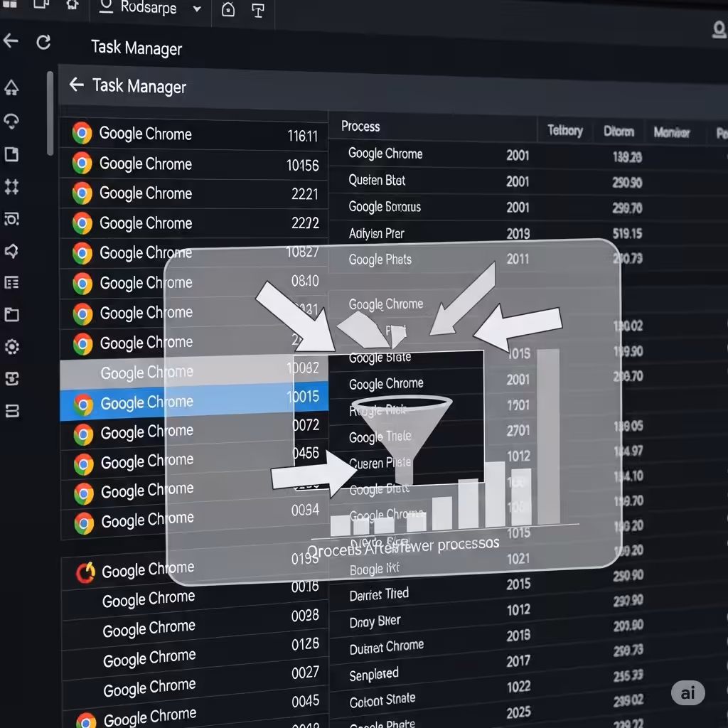Click the red reload Chrome icon in the 0193 row
Viewport: 728px width, 728px height.
pos(86,572)
